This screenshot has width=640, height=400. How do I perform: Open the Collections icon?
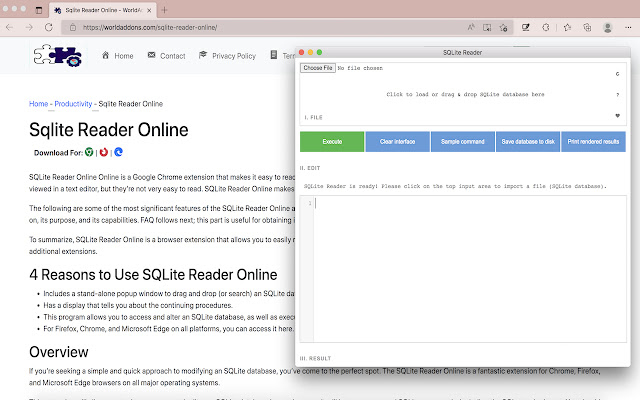coord(587,27)
